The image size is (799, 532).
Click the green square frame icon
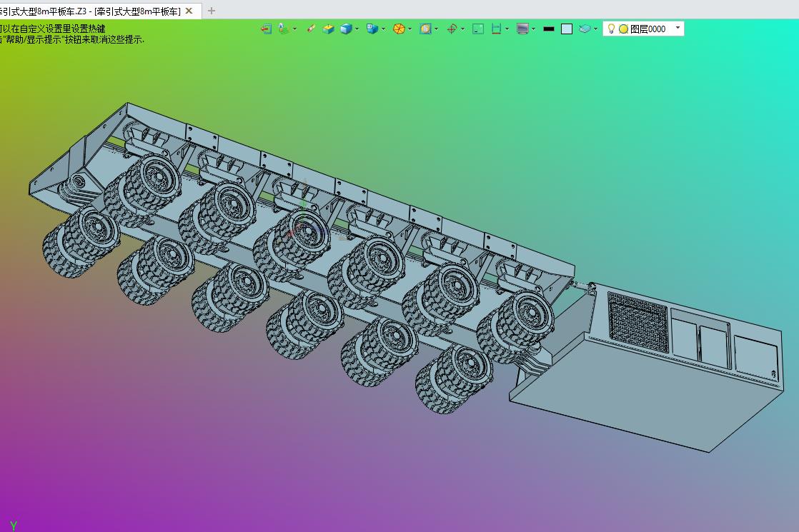coord(478,29)
